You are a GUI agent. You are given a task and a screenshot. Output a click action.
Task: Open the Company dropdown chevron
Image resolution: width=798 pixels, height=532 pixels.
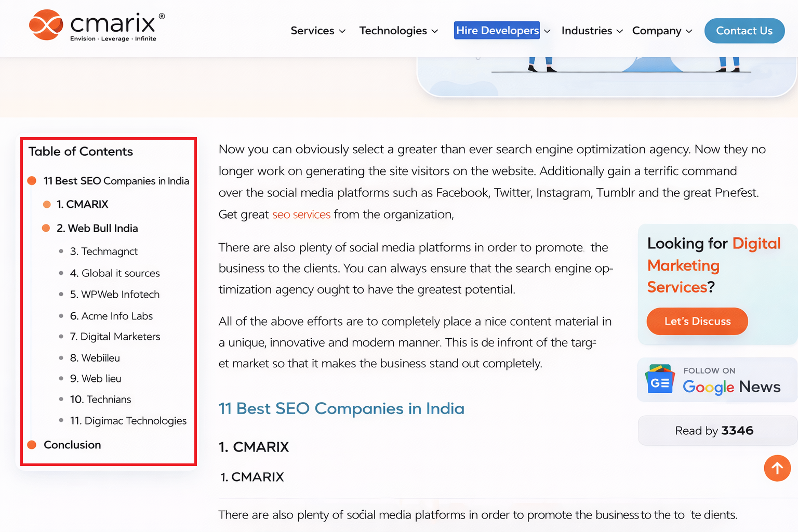[689, 31]
